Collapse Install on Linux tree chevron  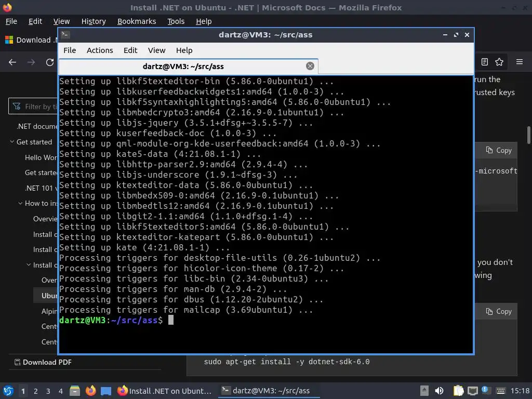coord(29,265)
